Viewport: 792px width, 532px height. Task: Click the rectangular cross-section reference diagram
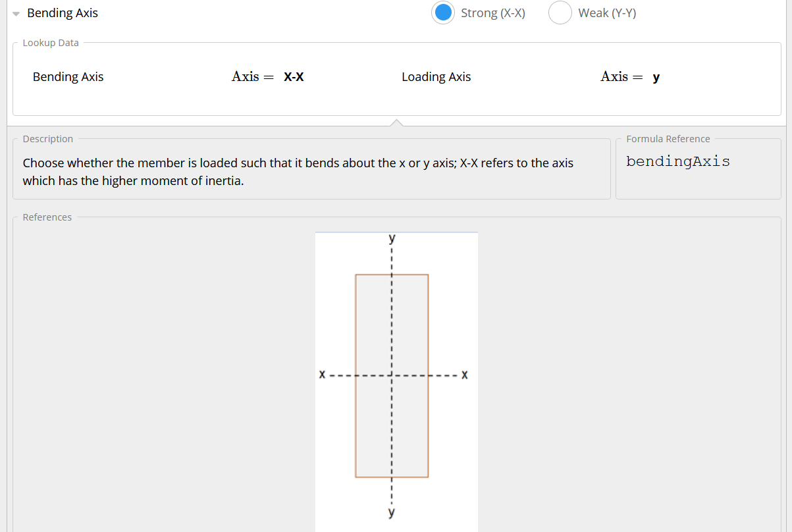396,382
